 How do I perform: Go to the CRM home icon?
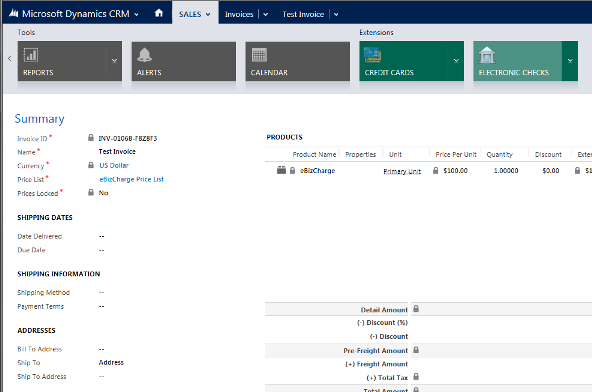pyautogui.click(x=159, y=13)
